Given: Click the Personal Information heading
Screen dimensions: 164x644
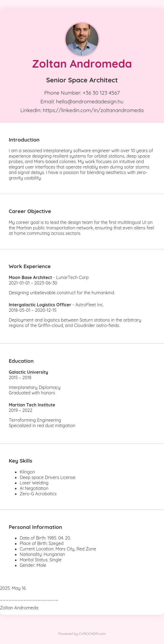Looking at the screenshot, I should tap(35, 527).
